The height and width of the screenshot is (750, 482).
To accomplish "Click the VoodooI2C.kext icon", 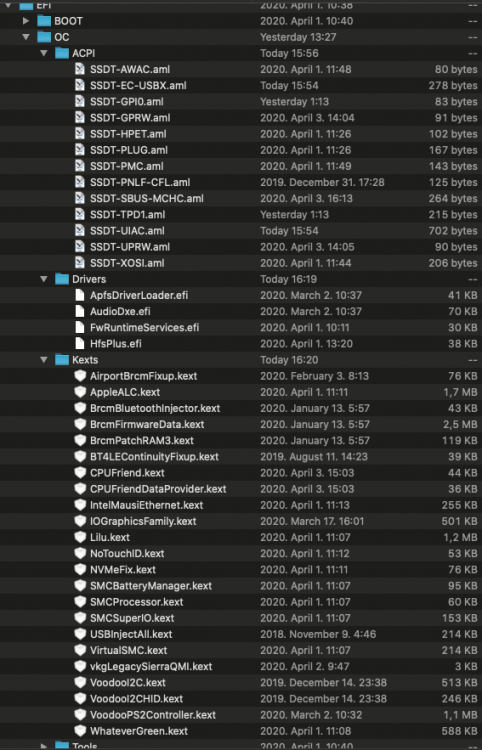I will (80, 682).
